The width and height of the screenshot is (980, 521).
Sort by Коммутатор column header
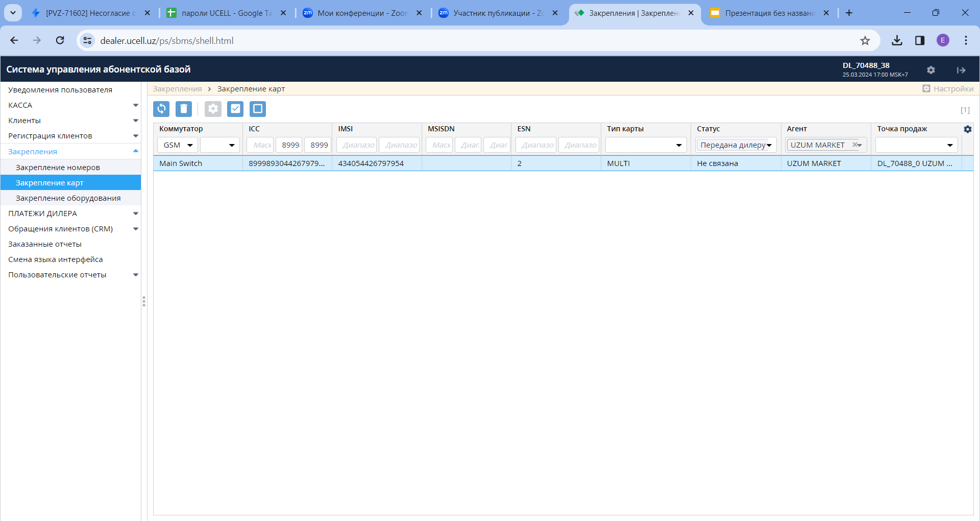(181, 129)
